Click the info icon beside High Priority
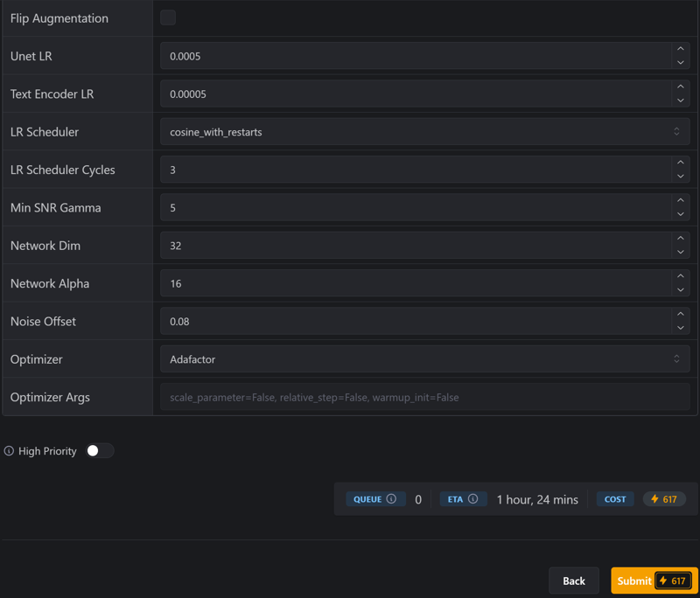 point(9,451)
